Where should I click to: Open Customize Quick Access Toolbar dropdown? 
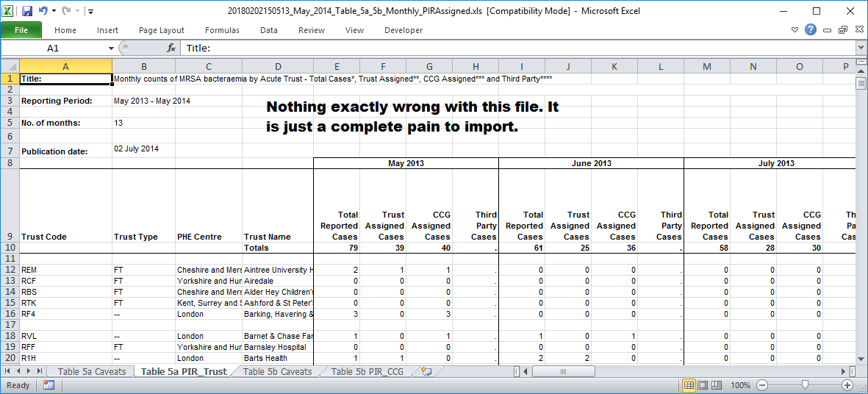[x=90, y=10]
